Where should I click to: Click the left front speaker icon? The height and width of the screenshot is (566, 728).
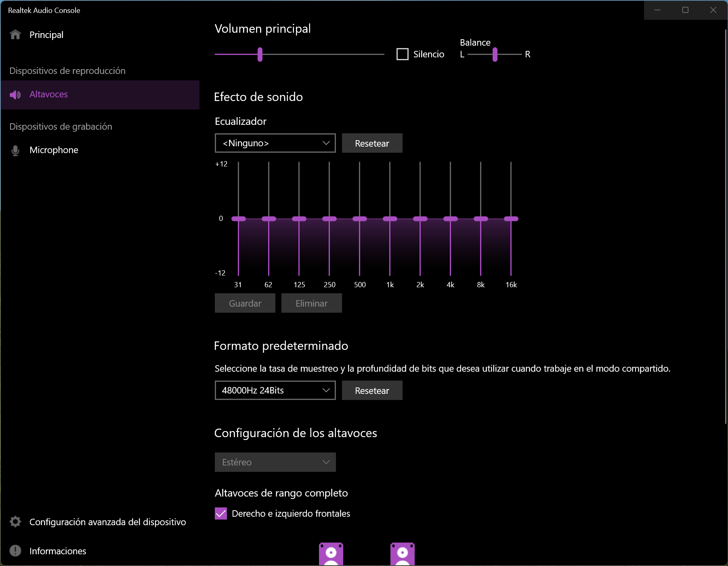[331, 554]
